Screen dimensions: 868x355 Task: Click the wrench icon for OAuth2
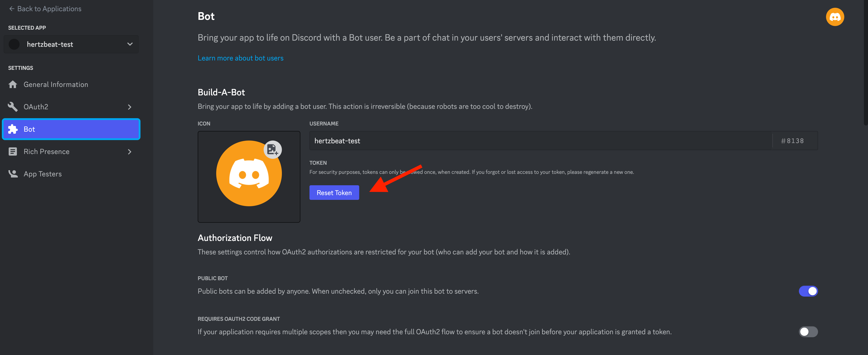click(x=13, y=107)
